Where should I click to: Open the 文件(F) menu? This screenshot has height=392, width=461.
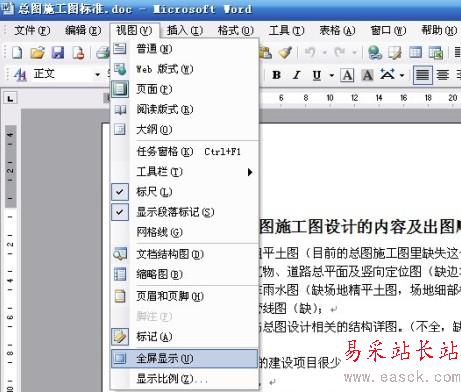point(32,31)
